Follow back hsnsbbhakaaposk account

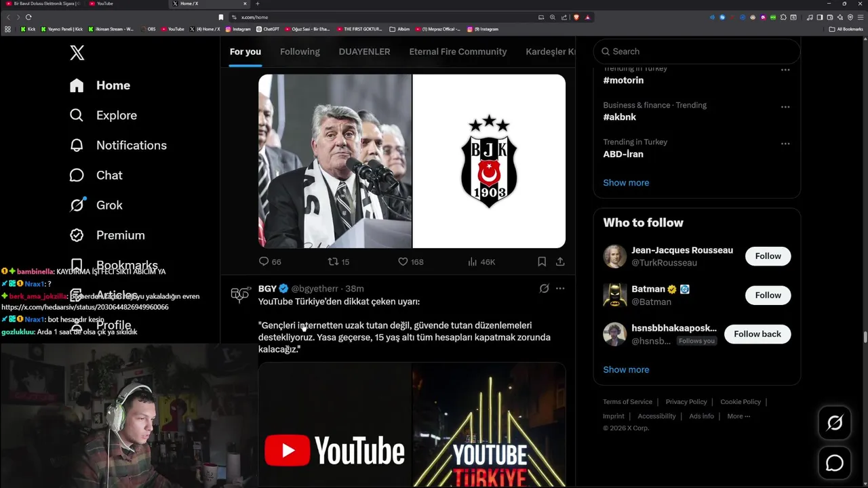pos(757,334)
